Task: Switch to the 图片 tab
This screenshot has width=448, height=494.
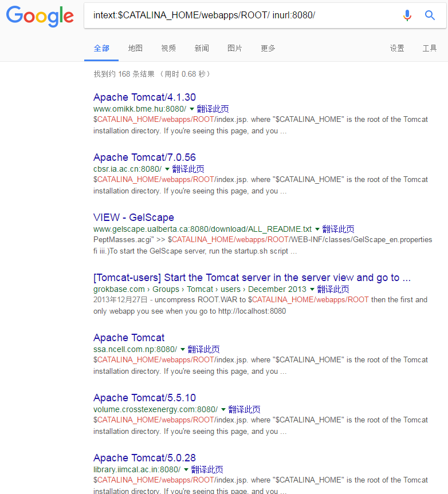Action: pyautogui.click(x=234, y=48)
